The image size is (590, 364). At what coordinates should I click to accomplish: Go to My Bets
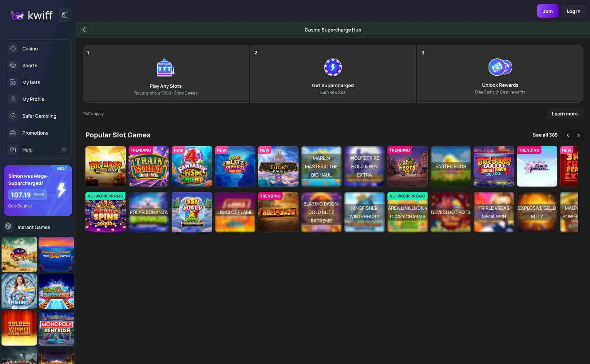38,82
